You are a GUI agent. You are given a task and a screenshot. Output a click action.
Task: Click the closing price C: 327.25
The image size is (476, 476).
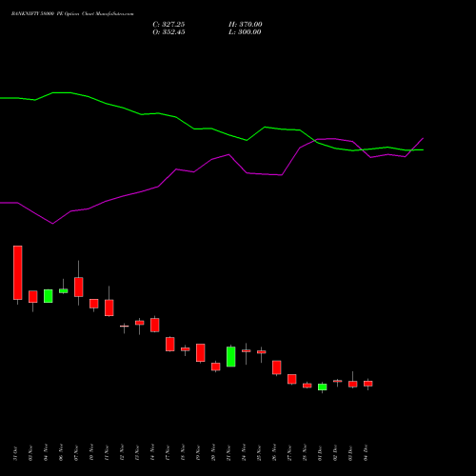coord(169,25)
